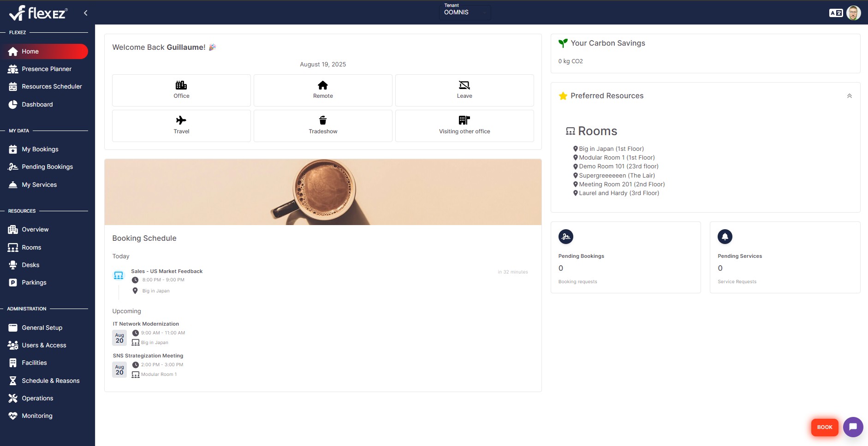Open the Desks resource page
Image resolution: width=868 pixels, height=446 pixels.
(31, 265)
